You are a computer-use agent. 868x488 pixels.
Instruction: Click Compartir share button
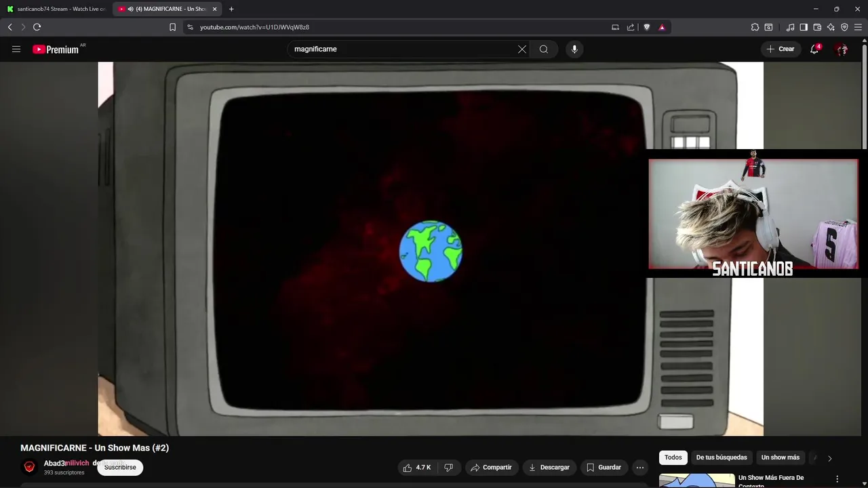point(491,467)
